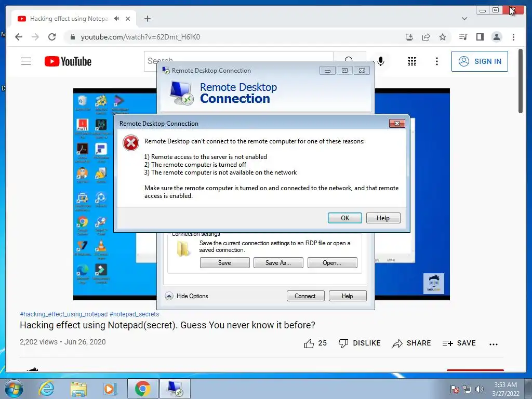
Task: Click Help in the error dialog
Action: coord(383,218)
